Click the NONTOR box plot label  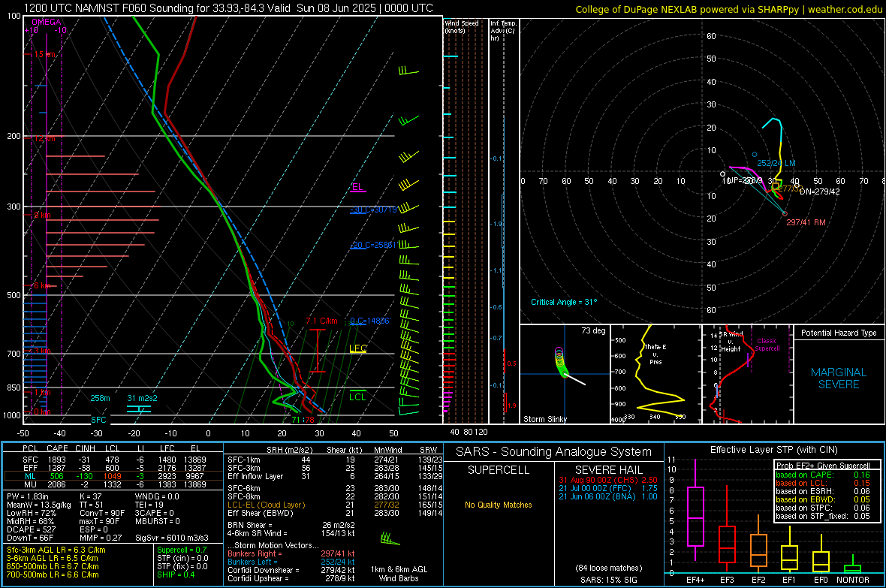point(853,580)
